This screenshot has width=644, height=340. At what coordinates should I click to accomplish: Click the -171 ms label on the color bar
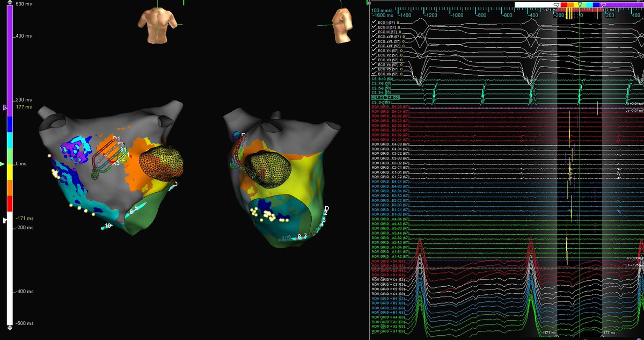[24, 220]
